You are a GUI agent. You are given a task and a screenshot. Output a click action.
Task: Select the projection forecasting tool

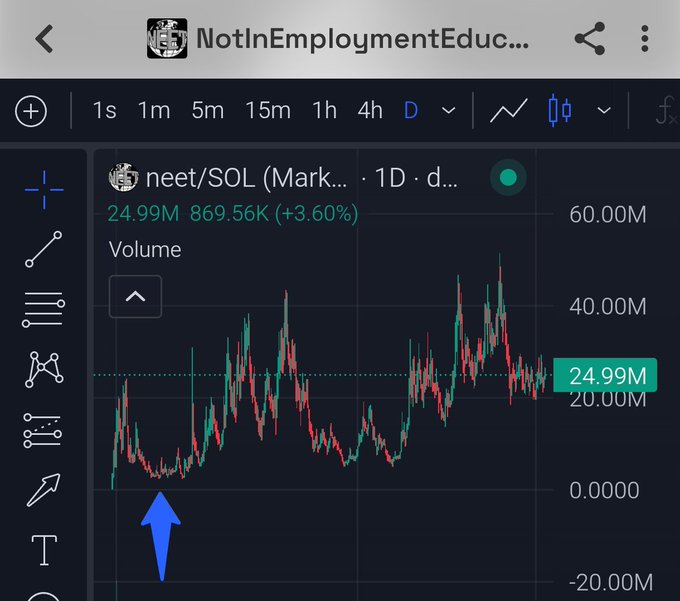pyautogui.click(x=42, y=430)
